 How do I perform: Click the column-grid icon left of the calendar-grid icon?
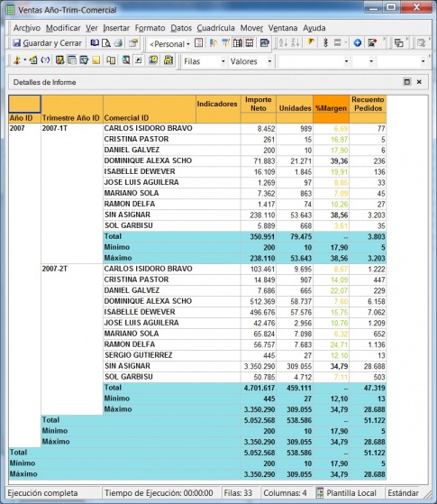[x=238, y=42]
